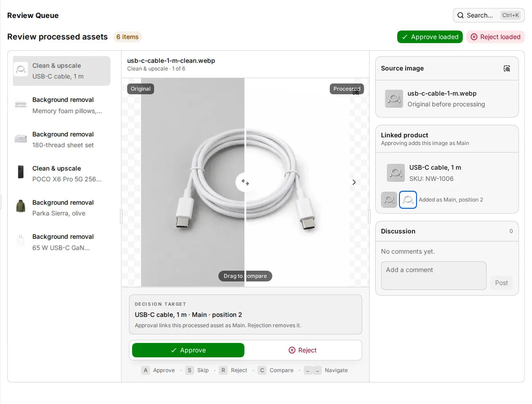Viewport: 532px width, 404px height.
Task: Click the USB-C cable thumbnail in the queue
Action: [x=21, y=70]
